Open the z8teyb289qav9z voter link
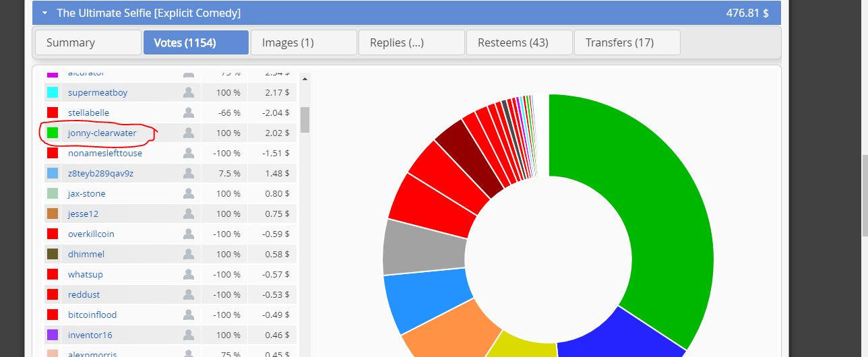The image size is (868, 357). click(100, 173)
